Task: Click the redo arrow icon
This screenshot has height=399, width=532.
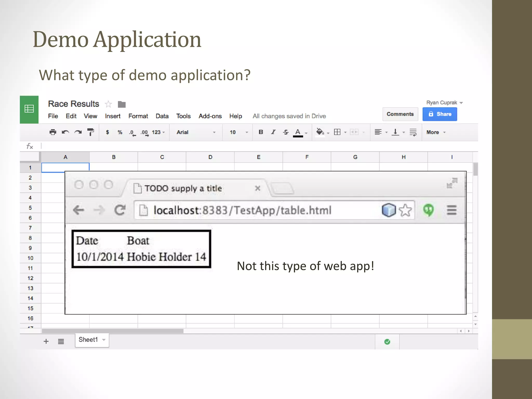Action: [x=78, y=132]
